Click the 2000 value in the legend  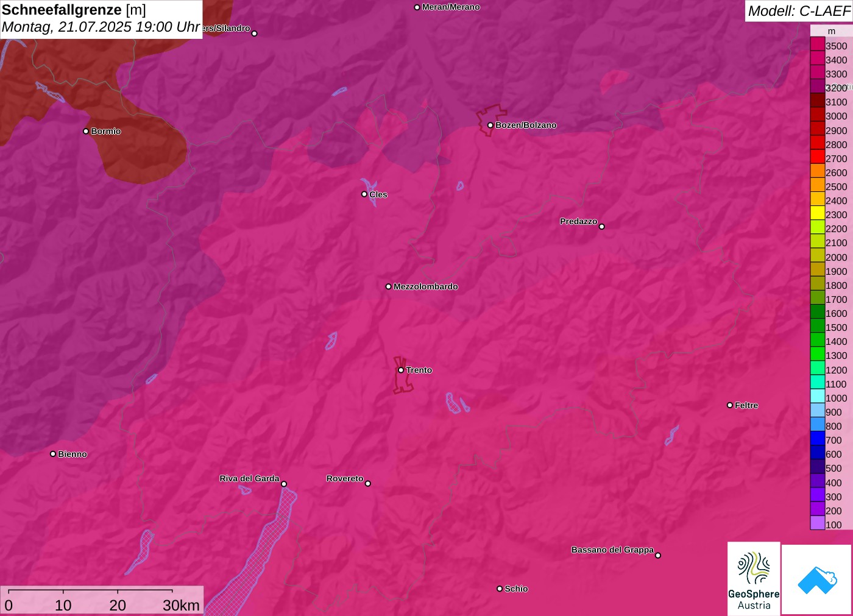click(x=836, y=257)
